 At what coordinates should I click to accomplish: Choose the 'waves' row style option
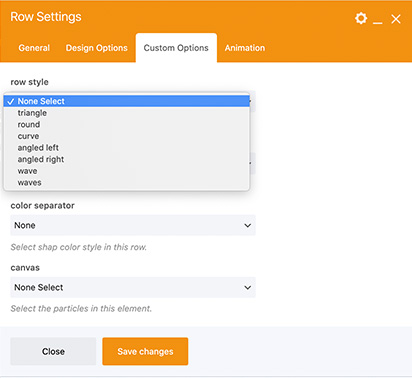tap(127, 183)
